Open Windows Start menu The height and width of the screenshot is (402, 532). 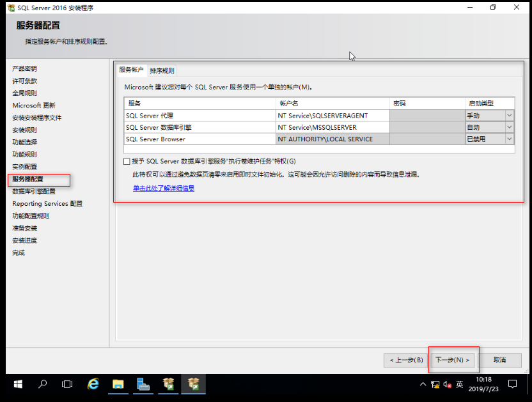(x=18, y=384)
